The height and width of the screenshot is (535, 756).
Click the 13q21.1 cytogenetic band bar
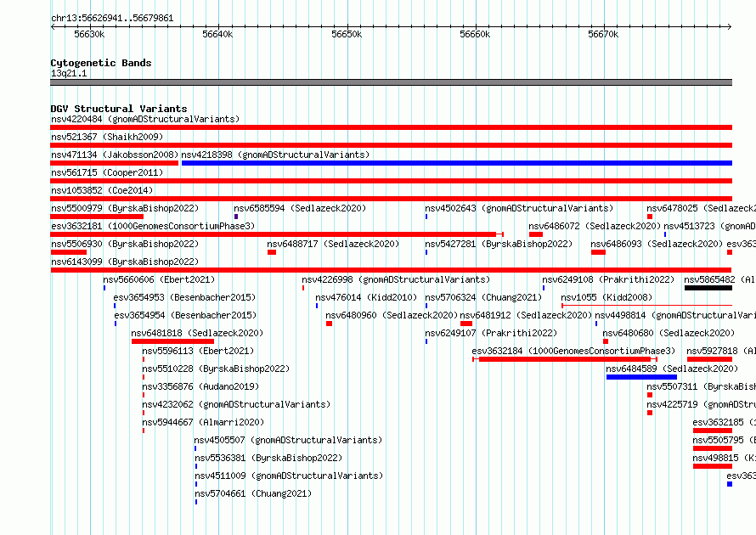coord(391,82)
